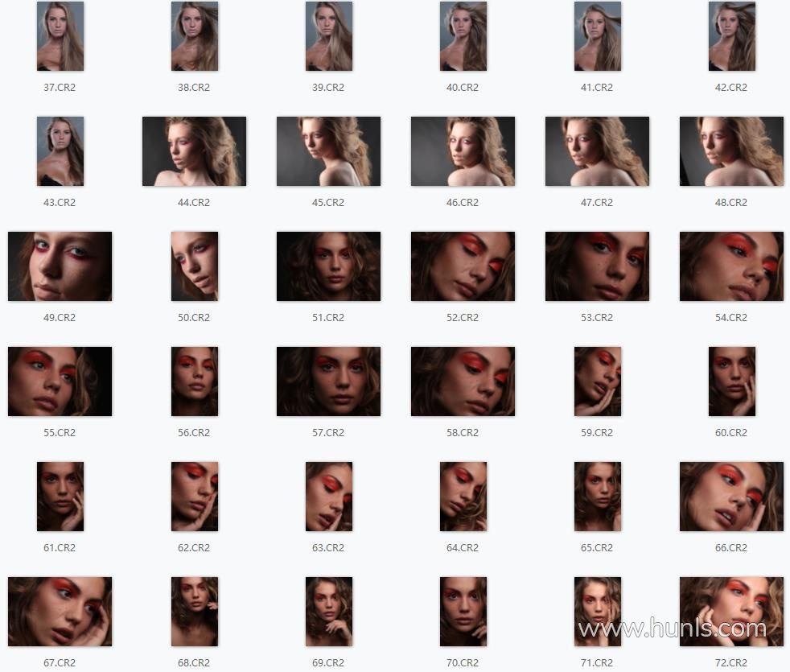The height and width of the screenshot is (672, 790).
Task: Click the 62.CR2 thumbnail
Action: click(195, 497)
